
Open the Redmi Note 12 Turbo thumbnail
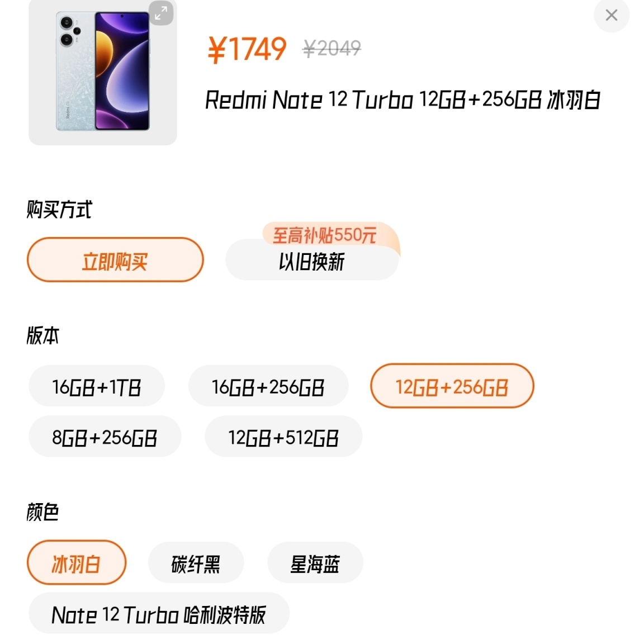tap(103, 73)
